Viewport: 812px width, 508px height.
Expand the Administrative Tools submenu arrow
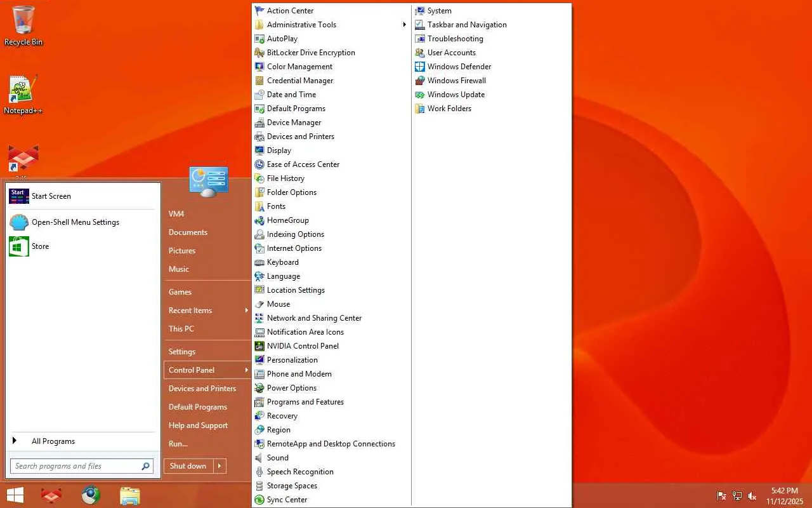tap(404, 25)
